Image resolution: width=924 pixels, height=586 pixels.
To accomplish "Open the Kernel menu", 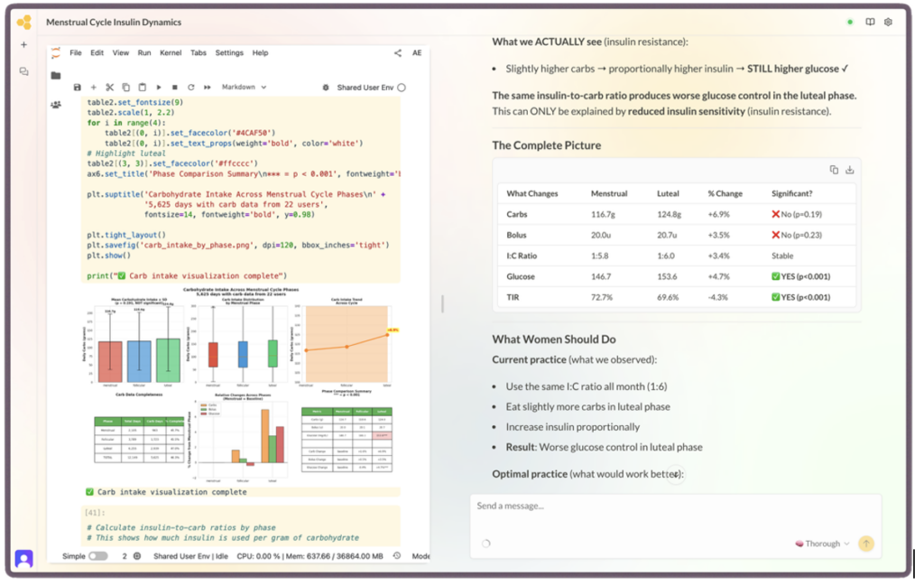I will click(x=171, y=53).
